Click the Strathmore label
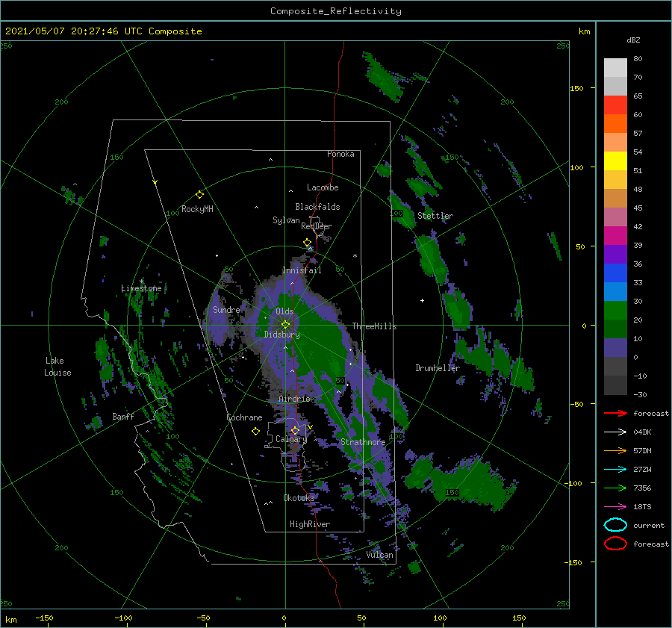Viewport: 672px width, 628px height. point(363,442)
